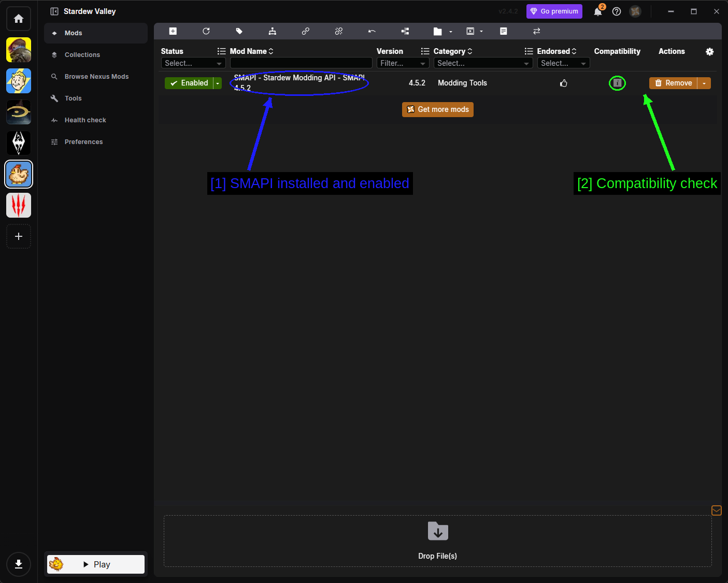The height and width of the screenshot is (583, 728).
Task: Switch to the Halo game icon
Action: point(19,112)
